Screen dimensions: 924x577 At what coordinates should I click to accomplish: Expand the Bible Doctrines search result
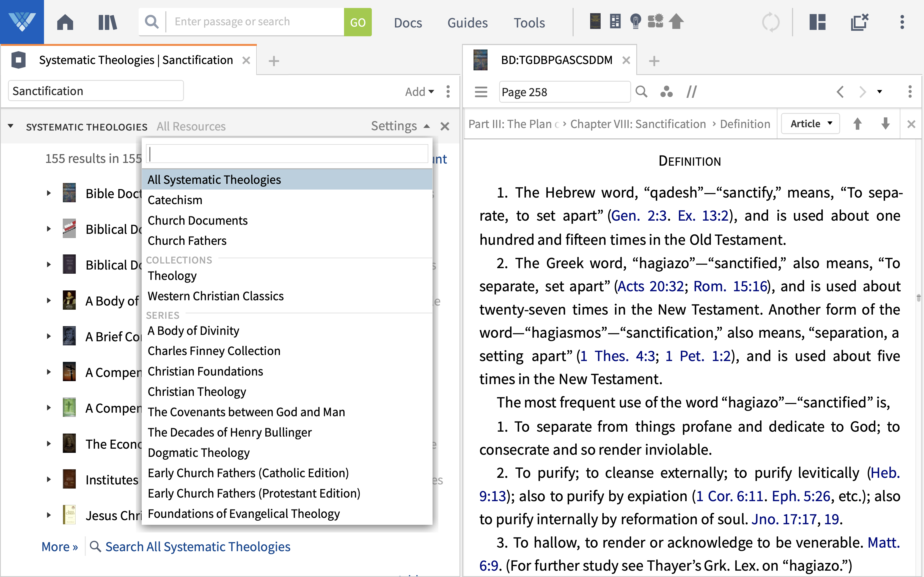[48, 193]
